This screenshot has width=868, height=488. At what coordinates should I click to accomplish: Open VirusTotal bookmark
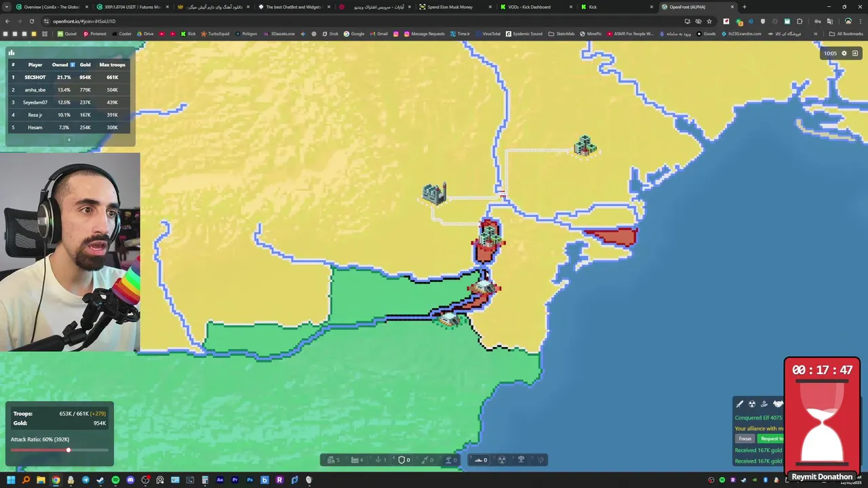pos(488,33)
